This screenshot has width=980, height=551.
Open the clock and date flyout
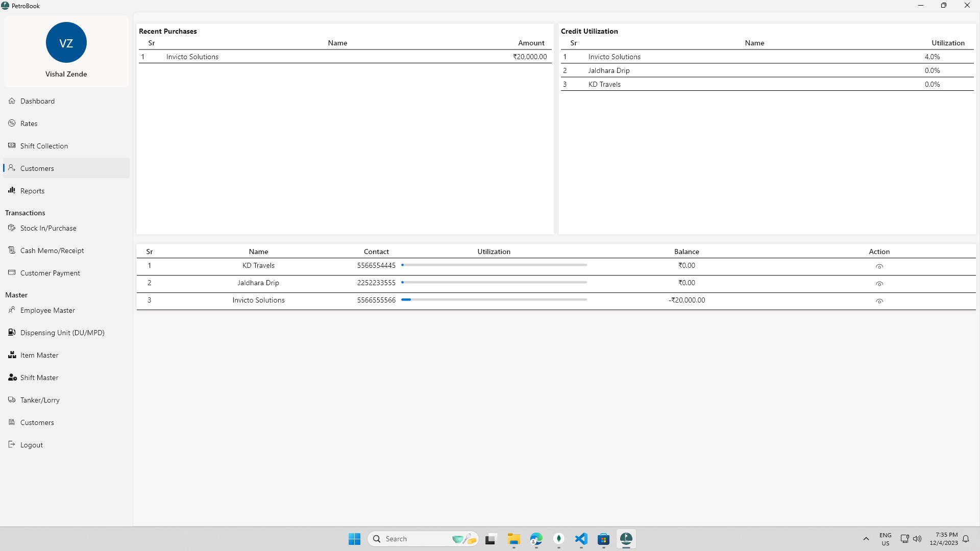943,539
